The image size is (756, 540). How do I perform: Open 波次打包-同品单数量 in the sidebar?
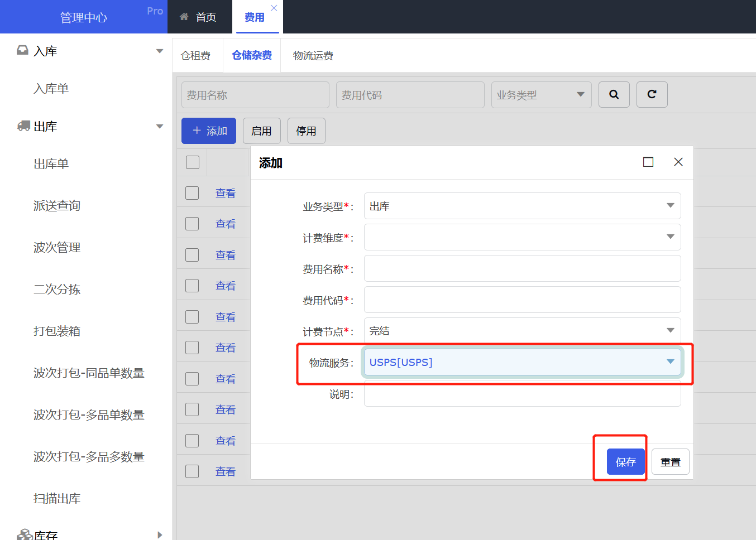(89, 373)
